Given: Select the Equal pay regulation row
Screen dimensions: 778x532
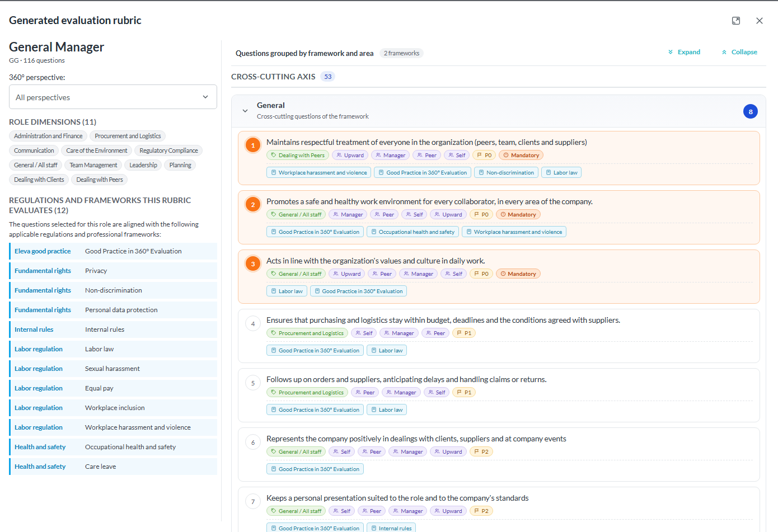Looking at the screenshot, I should point(113,388).
